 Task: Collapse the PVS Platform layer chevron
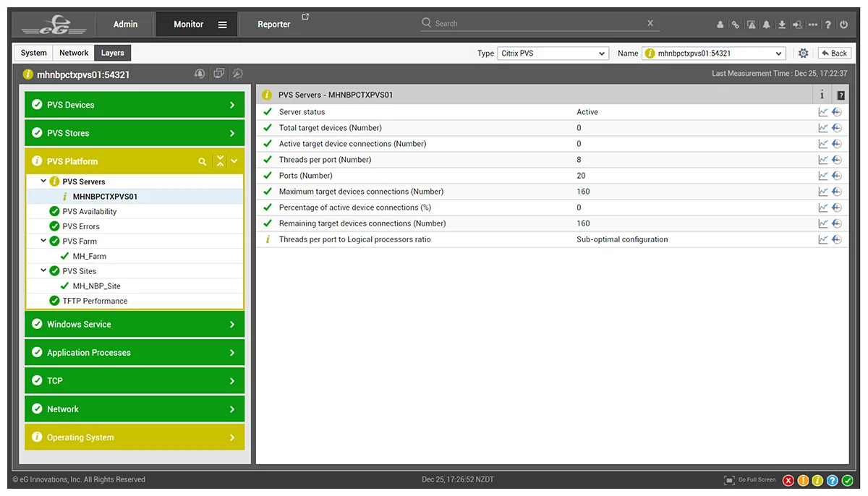pyautogui.click(x=234, y=161)
